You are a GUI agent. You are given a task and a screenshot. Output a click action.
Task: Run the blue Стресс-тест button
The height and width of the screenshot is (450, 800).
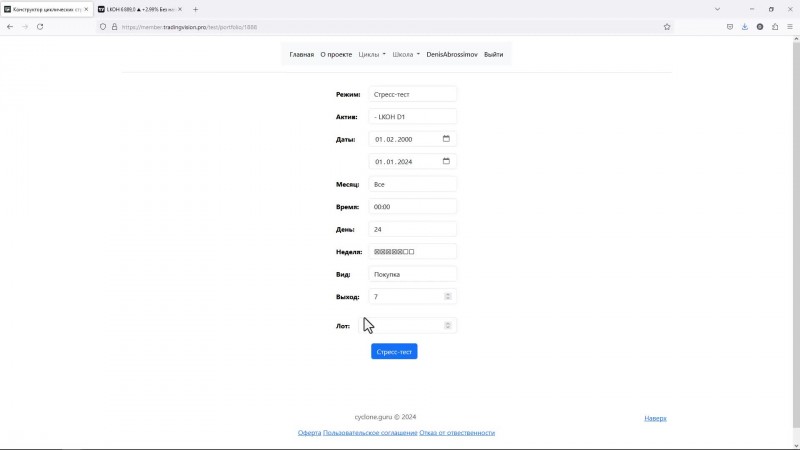click(x=394, y=352)
